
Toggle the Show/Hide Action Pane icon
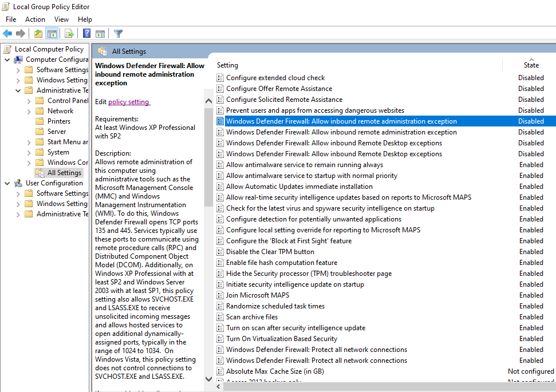[x=100, y=34]
